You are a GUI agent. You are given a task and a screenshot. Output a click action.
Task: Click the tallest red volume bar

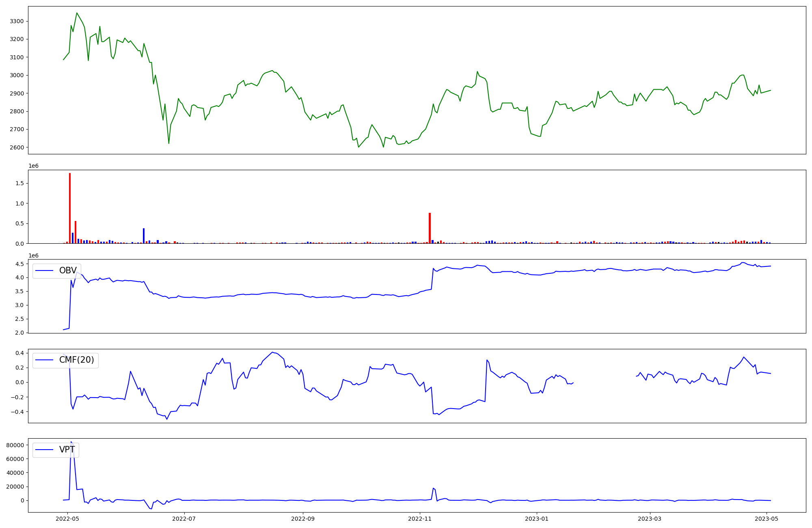pyautogui.click(x=70, y=208)
